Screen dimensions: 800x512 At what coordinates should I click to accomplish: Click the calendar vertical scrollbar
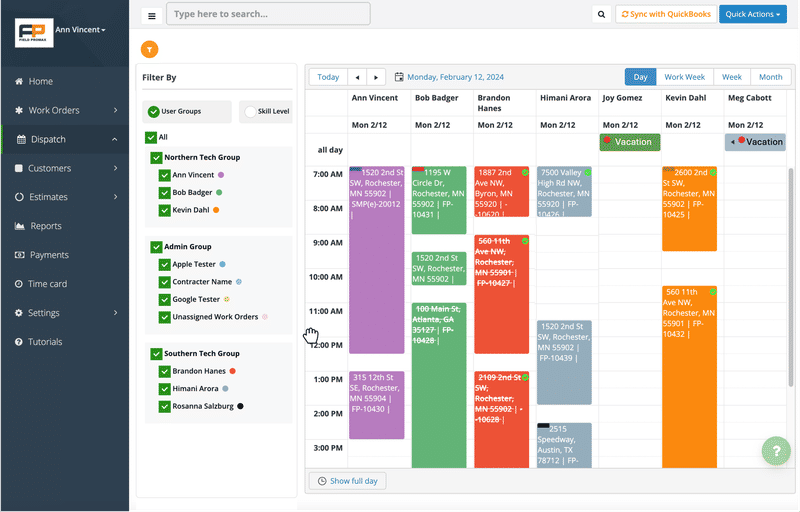pyautogui.click(x=791, y=278)
